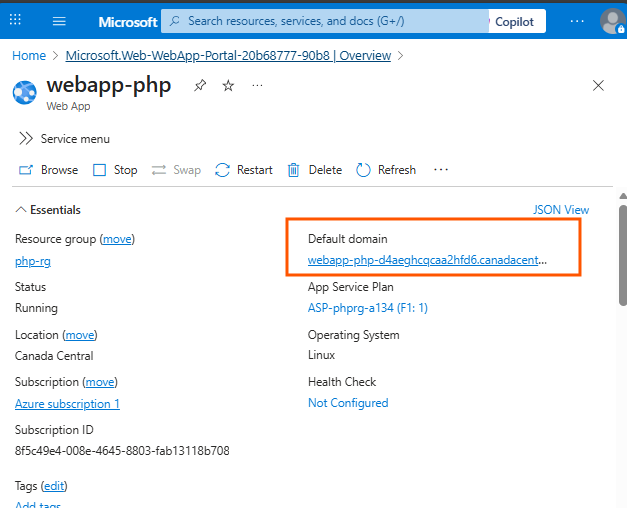The width and height of the screenshot is (627, 508).
Task: Expand the Service menu
Action: coord(64,139)
